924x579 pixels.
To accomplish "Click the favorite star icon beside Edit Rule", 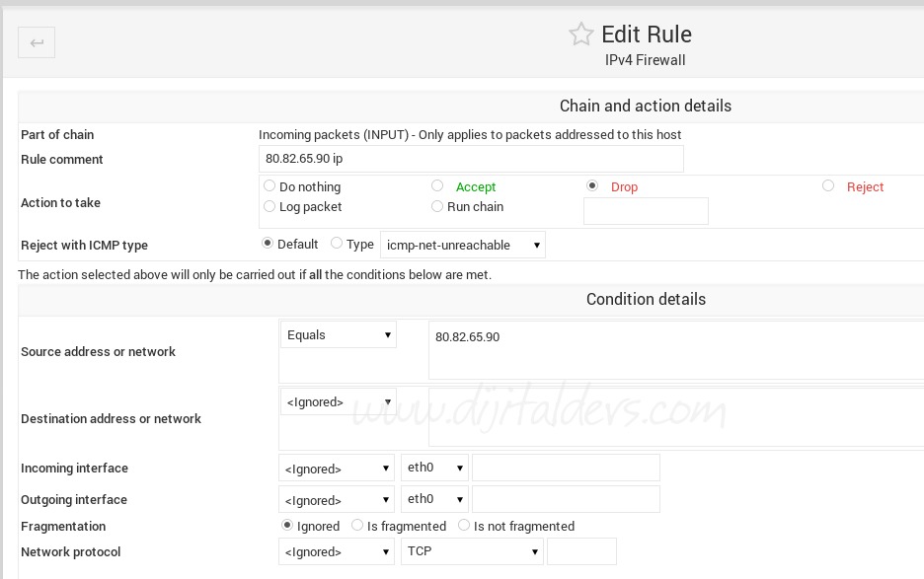I will tap(580, 35).
